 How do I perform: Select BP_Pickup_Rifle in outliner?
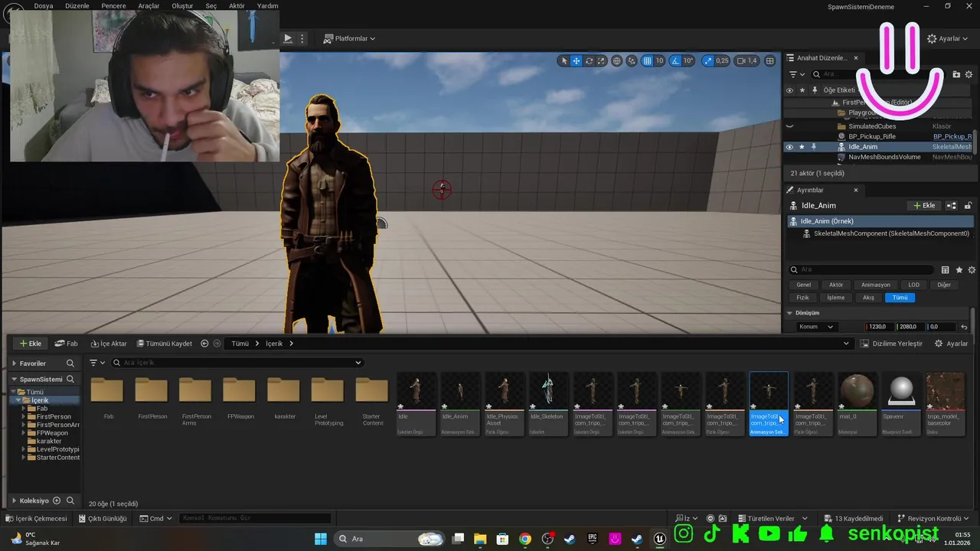[x=872, y=136]
